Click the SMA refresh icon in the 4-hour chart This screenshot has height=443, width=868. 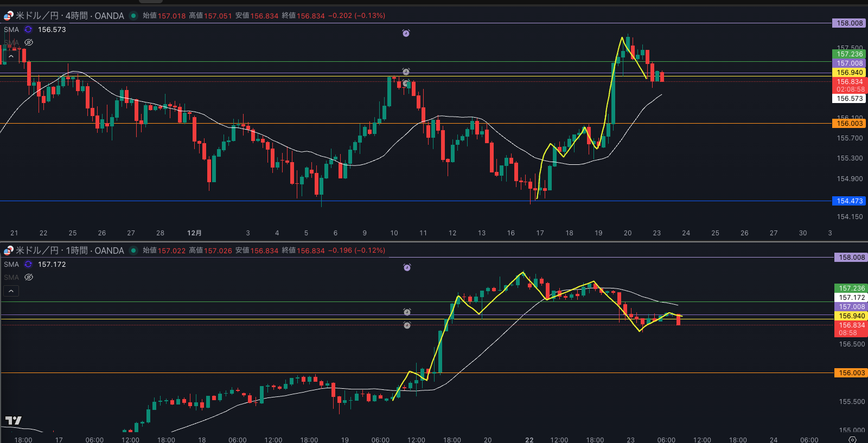point(28,30)
